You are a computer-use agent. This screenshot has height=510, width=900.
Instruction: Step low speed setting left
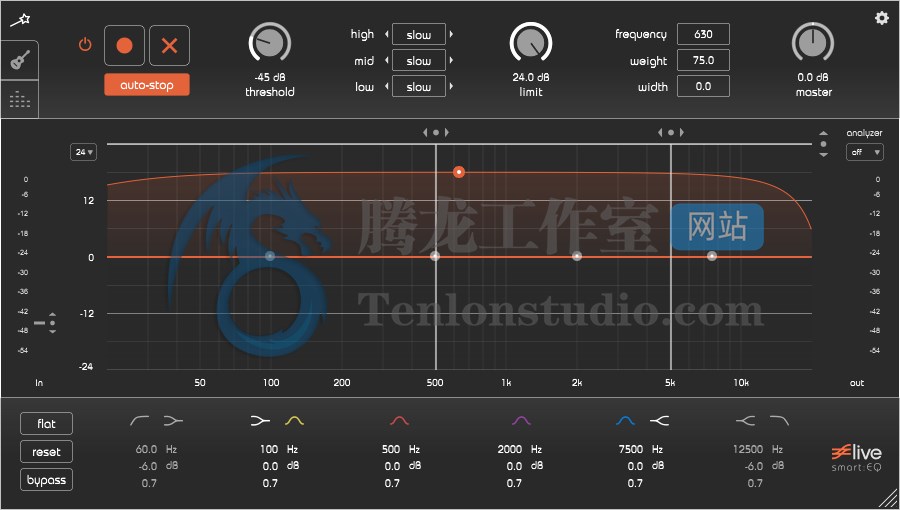click(386, 87)
